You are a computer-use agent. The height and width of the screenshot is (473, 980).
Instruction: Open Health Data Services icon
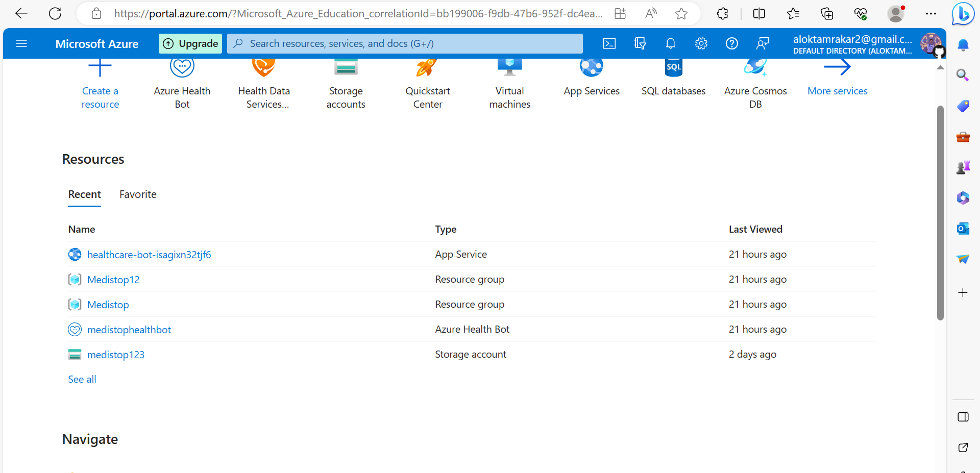pyautogui.click(x=264, y=67)
